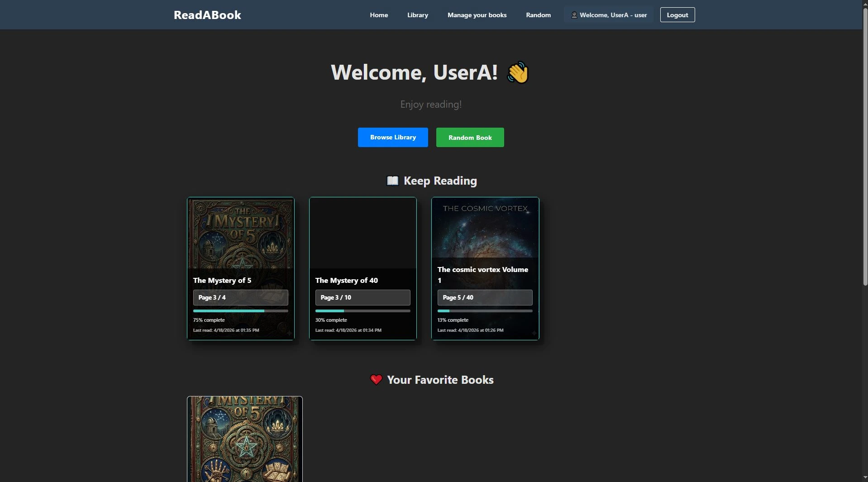This screenshot has height=482, width=868.
Task: Go to the Library page
Action: 417,15
